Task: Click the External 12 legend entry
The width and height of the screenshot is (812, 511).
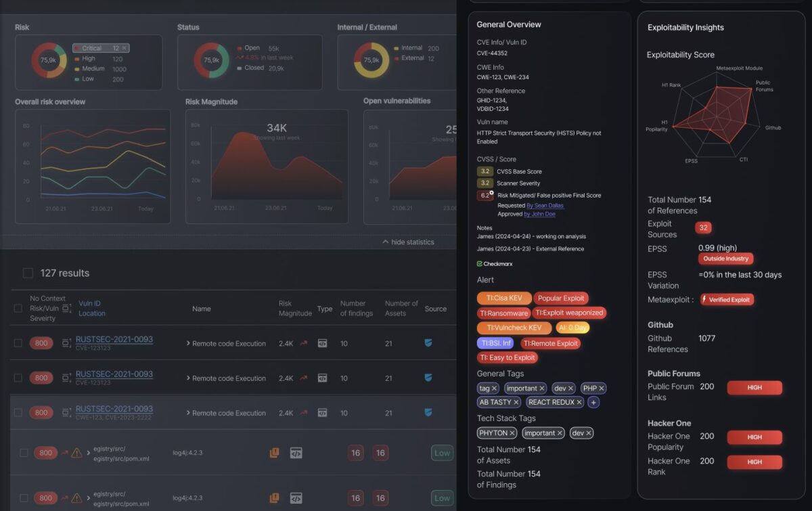Action: pos(413,58)
